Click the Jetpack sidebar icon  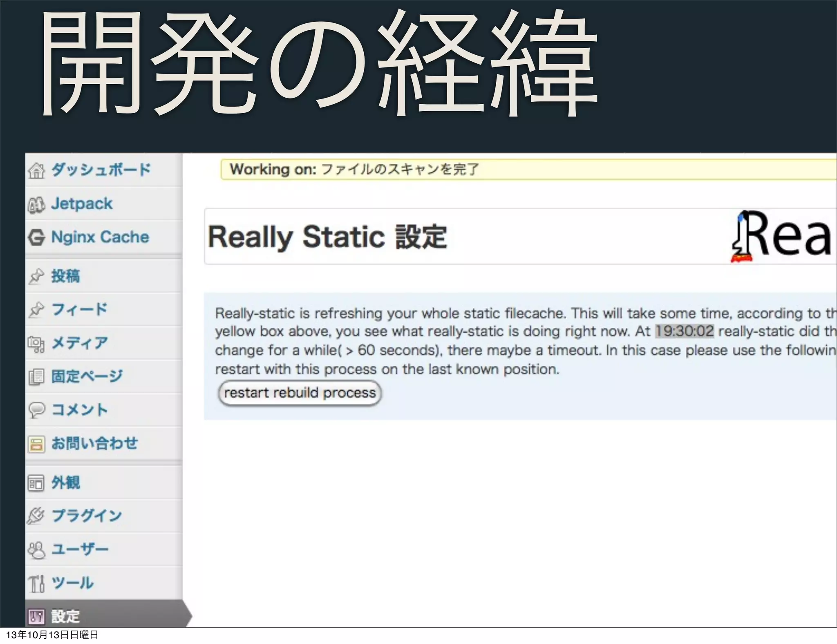(x=36, y=204)
